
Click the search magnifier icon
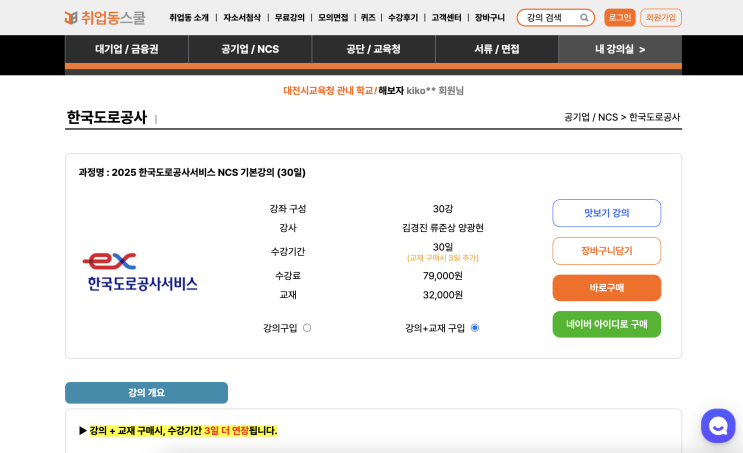click(584, 18)
